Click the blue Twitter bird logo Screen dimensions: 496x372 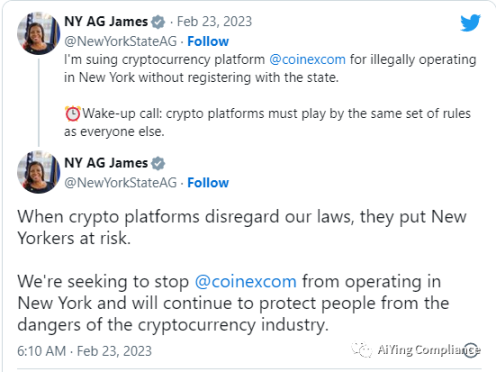(470, 23)
